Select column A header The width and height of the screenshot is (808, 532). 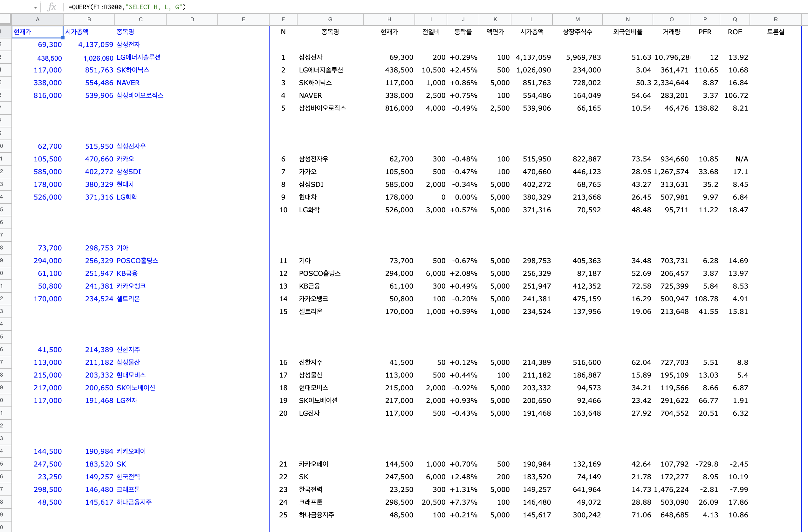[37, 19]
